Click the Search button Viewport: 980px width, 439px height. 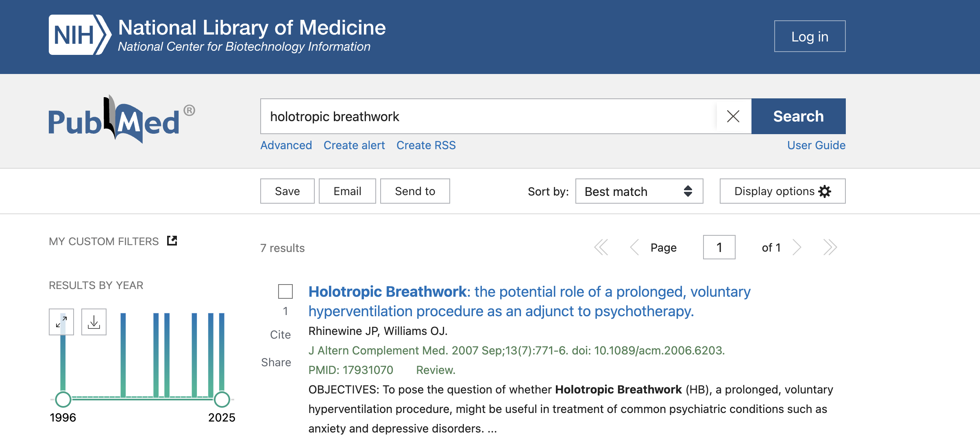(799, 116)
